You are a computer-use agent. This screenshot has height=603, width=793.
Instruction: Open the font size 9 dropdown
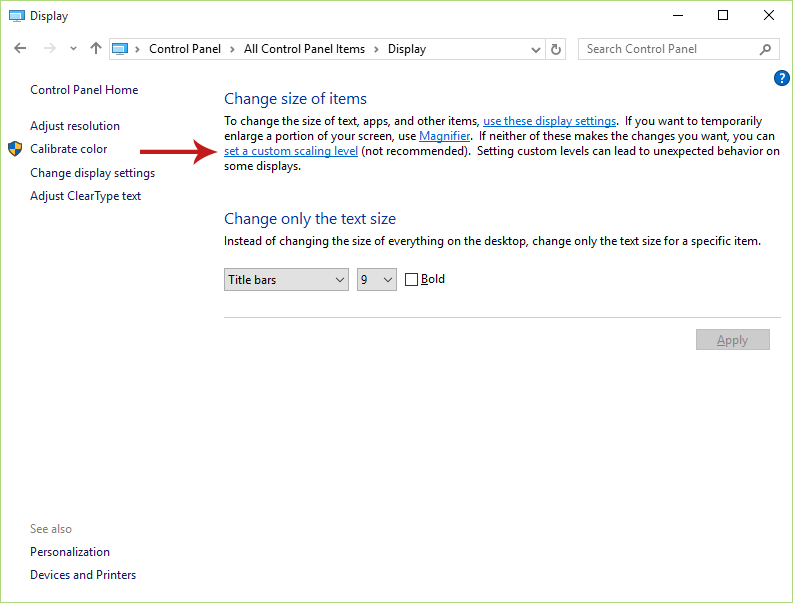pos(377,279)
